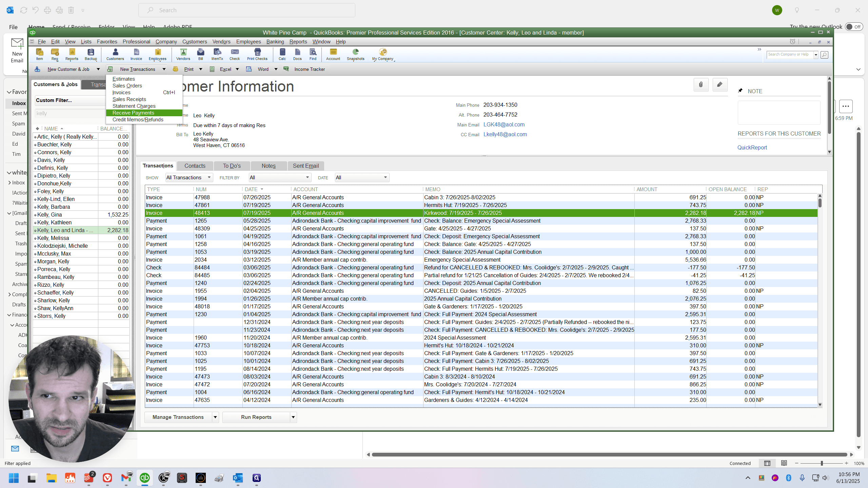
Task: Open the Notes tab
Action: tap(269, 166)
